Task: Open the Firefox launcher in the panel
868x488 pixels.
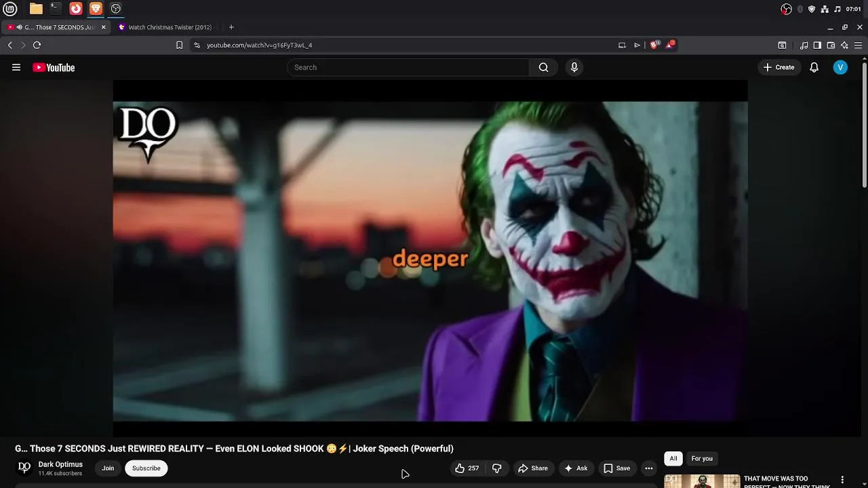Action: pyautogui.click(x=76, y=9)
